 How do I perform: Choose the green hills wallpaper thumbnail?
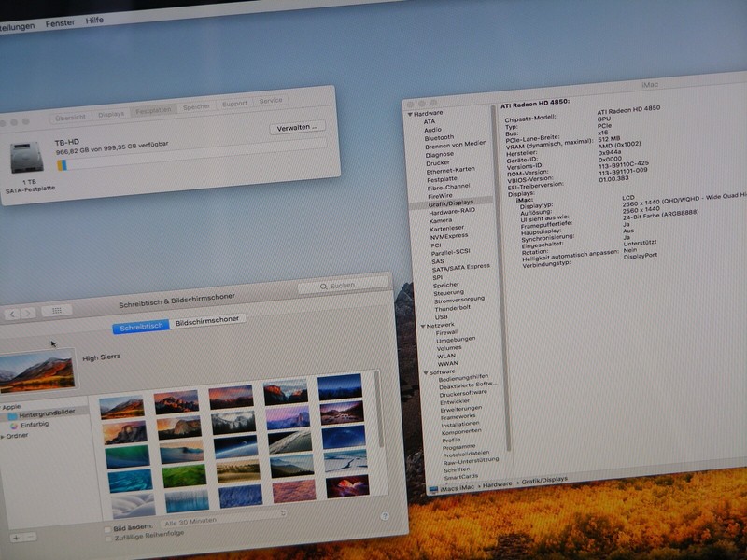184,476
